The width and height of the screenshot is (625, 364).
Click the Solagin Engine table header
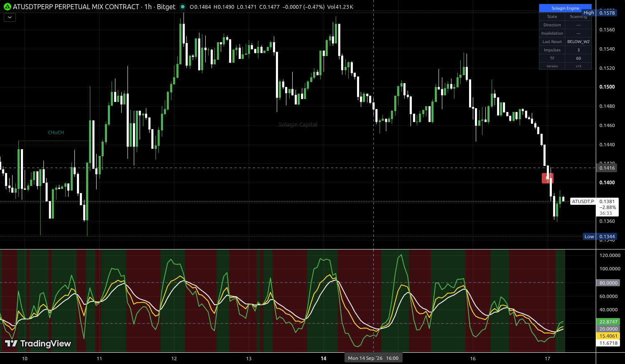pyautogui.click(x=565, y=8)
